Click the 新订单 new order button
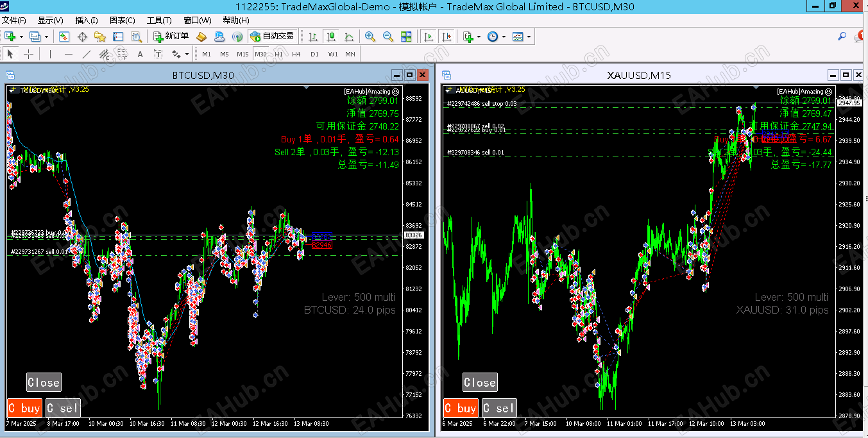The width and height of the screenshot is (868, 438). [x=171, y=37]
